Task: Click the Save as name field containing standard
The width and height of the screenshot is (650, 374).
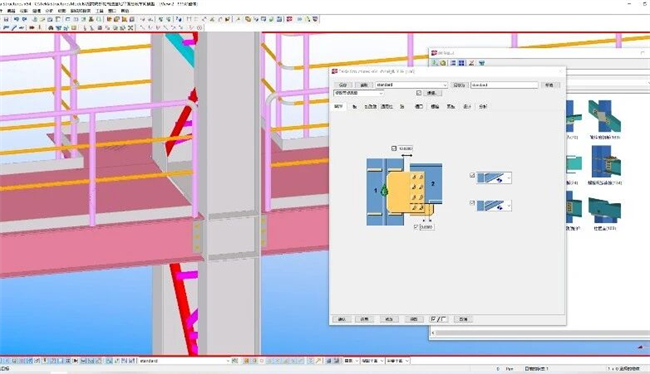Action: tap(504, 85)
